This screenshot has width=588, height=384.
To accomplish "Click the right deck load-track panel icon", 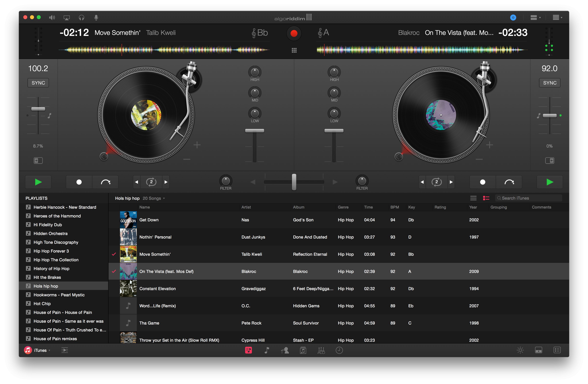I will point(550,161).
